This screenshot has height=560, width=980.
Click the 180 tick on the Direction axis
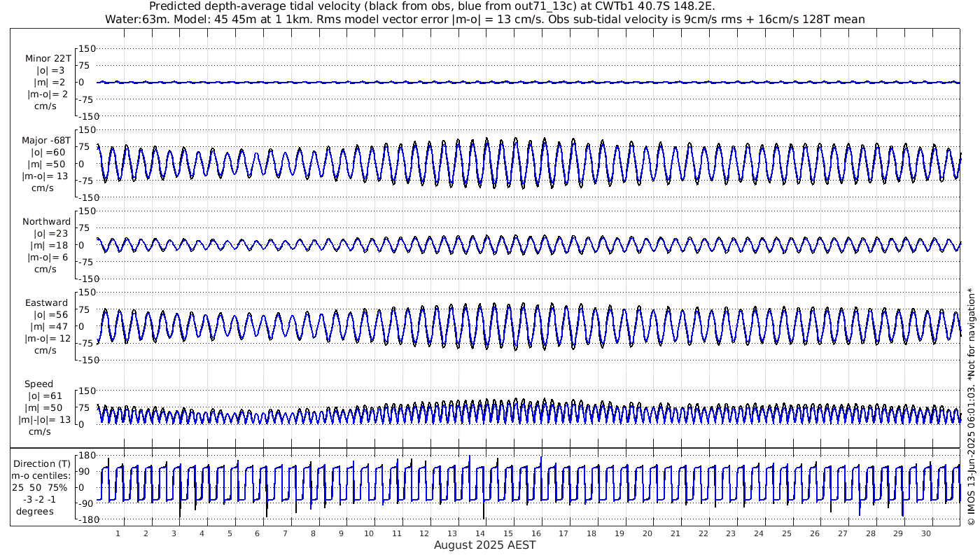(x=86, y=456)
